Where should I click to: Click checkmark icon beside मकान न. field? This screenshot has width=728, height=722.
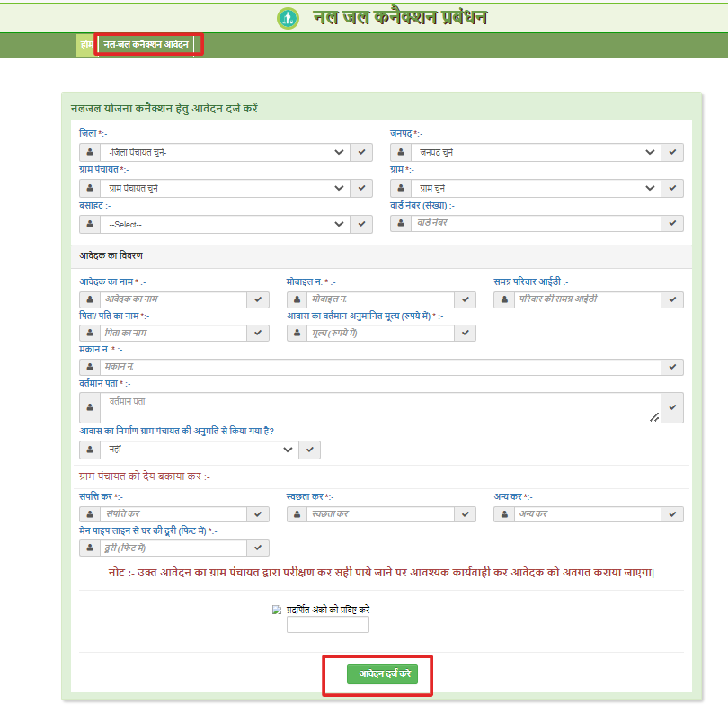(672, 367)
